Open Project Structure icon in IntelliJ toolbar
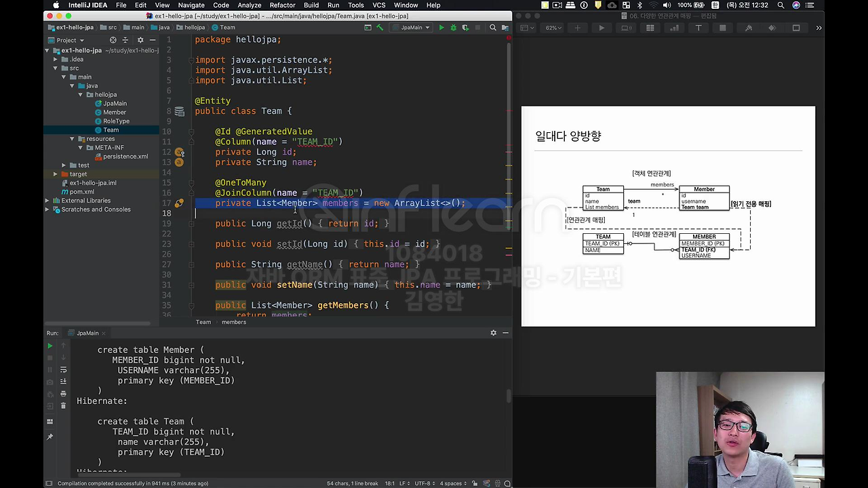The image size is (868, 488). [505, 28]
